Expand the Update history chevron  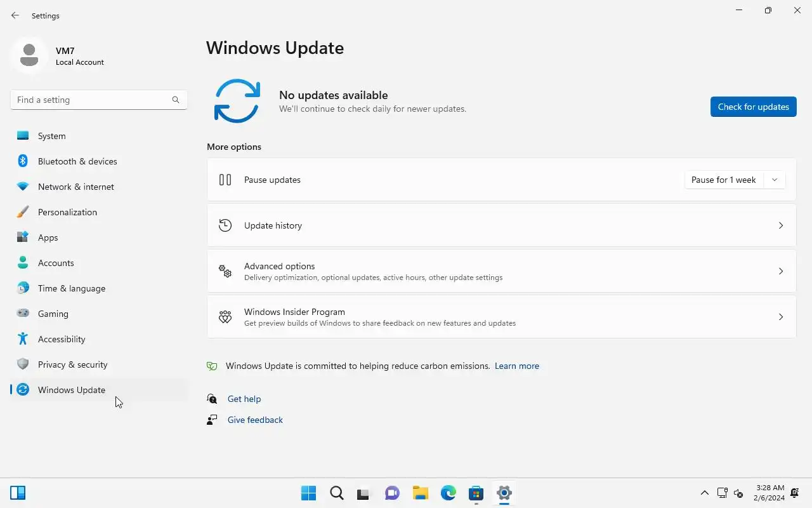pos(781,225)
